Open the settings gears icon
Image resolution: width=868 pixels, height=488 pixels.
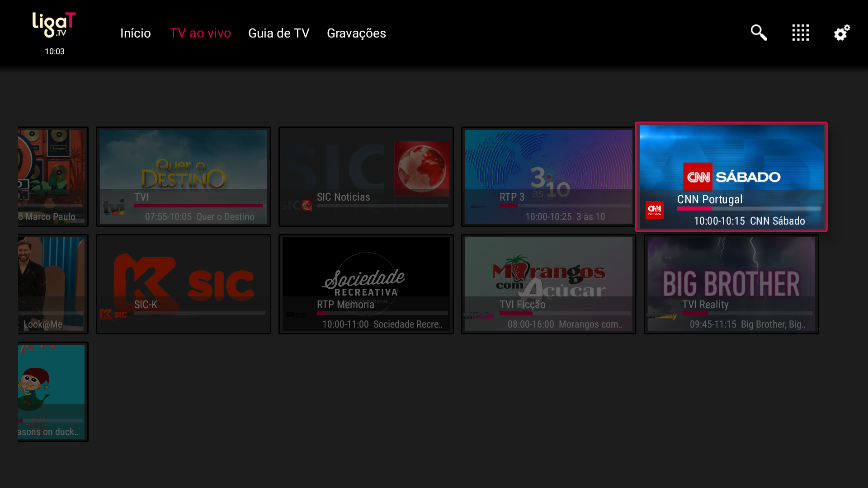pyautogui.click(x=842, y=33)
